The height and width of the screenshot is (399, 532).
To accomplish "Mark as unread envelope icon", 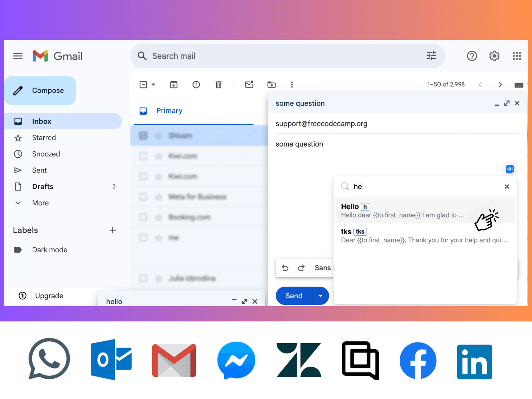I will 249,84.
